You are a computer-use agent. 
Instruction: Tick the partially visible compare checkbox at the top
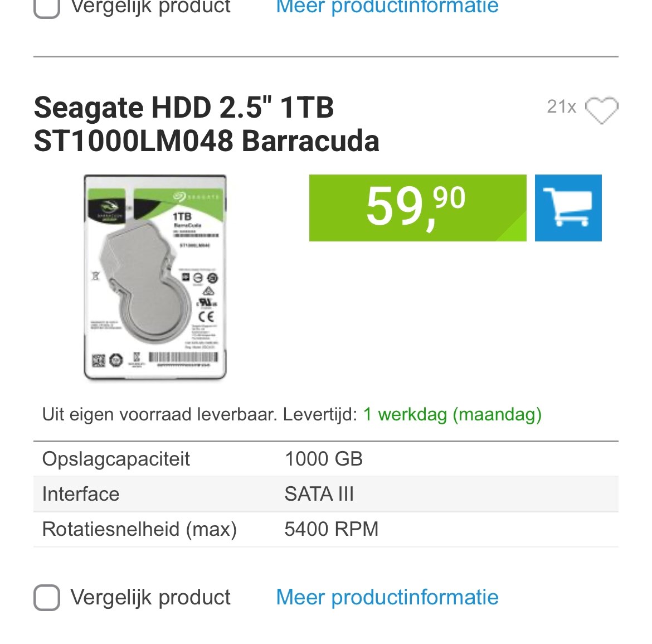coord(47,8)
